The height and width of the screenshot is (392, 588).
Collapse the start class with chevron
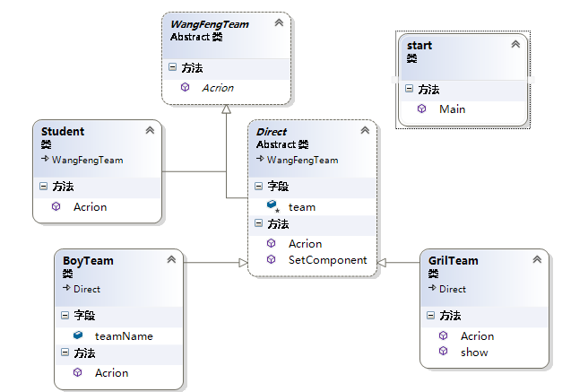pos(515,44)
